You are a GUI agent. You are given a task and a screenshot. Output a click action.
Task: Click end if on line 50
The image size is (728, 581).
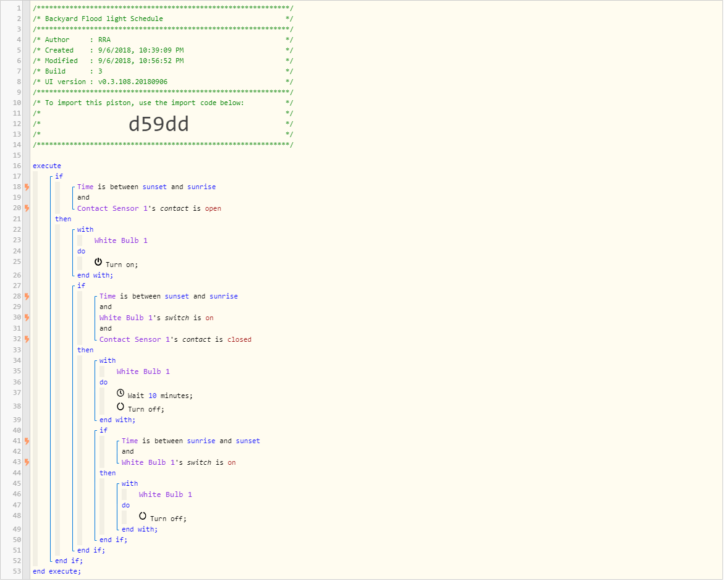coord(113,541)
